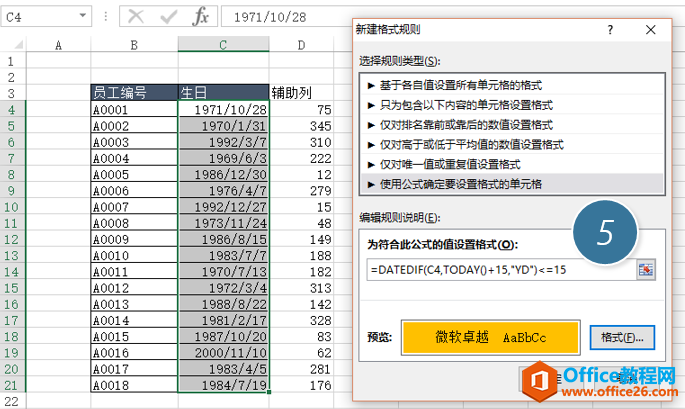Open the insert function fx icon
Viewport: 685px width, 409px height.
pos(201,17)
